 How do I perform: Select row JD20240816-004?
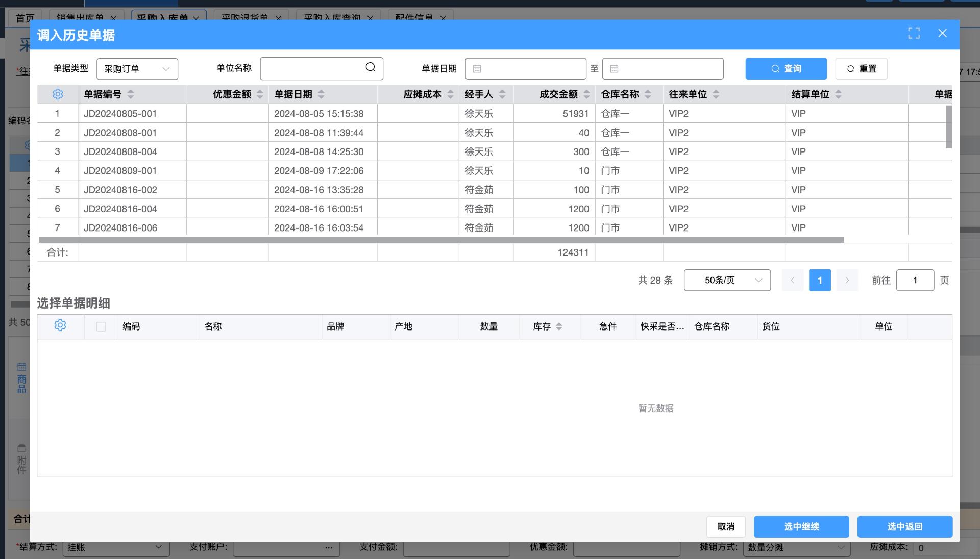click(495, 209)
